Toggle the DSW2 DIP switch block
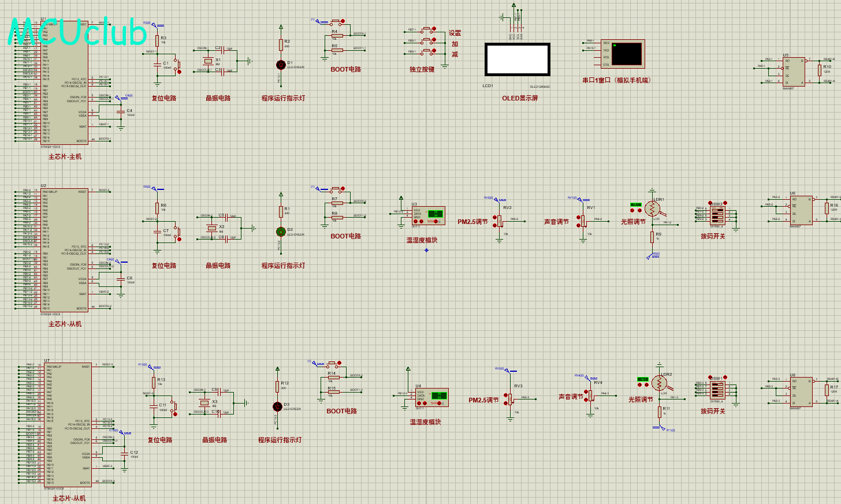The image size is (841, 504). click(x=717, y=216)
